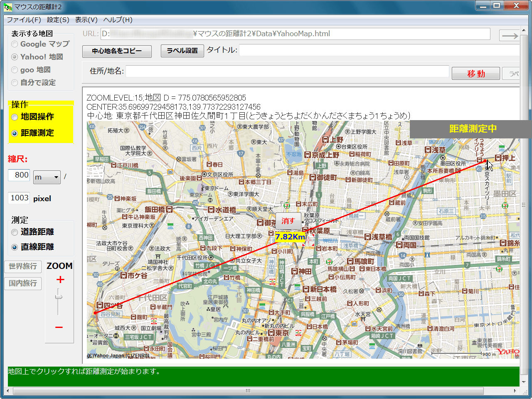Open the 設定(S) menu
The width and height of the screenshot is (532, 399).
(58, 20)
